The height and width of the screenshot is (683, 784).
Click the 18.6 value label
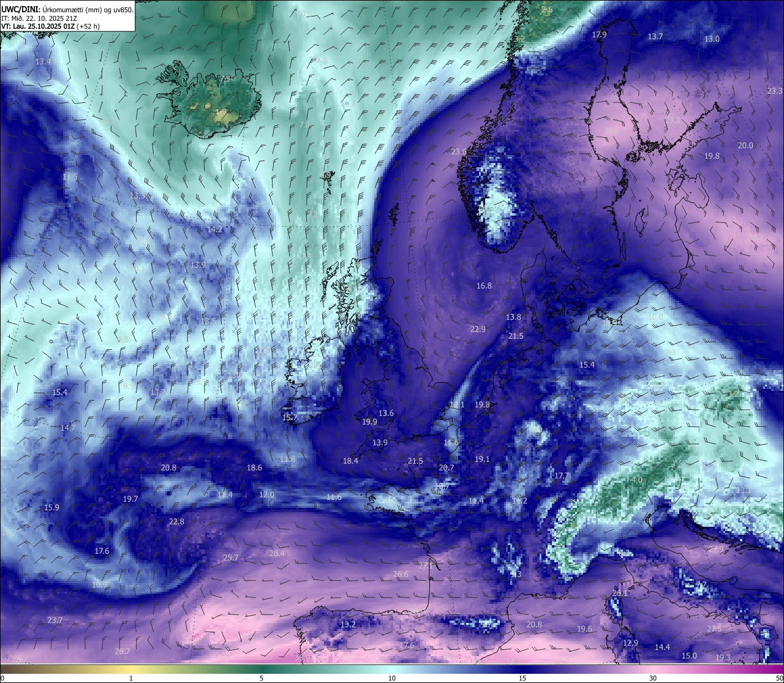point(254,467)
